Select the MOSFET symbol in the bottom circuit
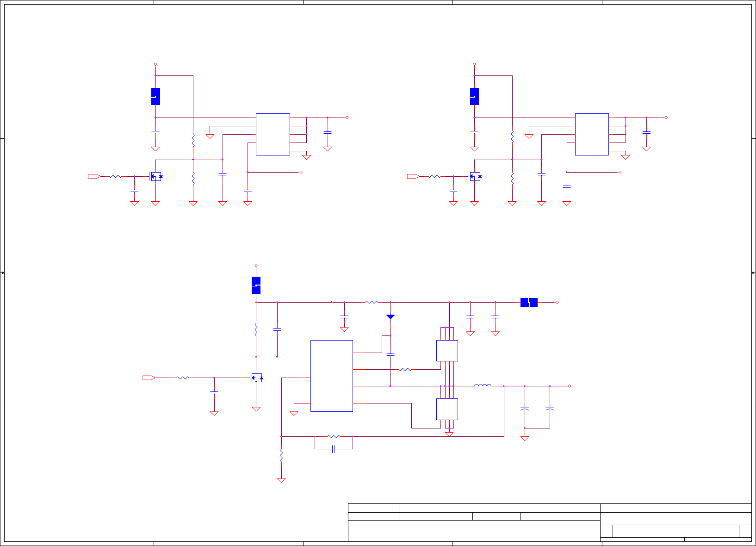Screen dimensions: 756x546 (x=256, y=378)
